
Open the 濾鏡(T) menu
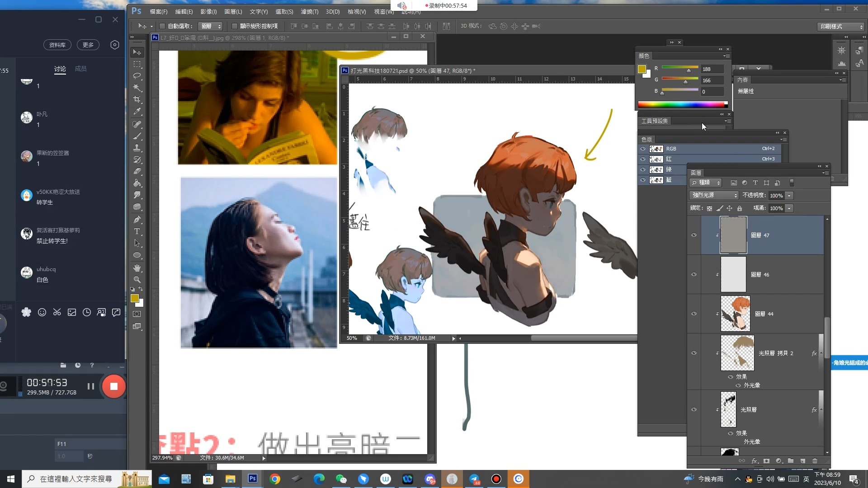(309, 11)
